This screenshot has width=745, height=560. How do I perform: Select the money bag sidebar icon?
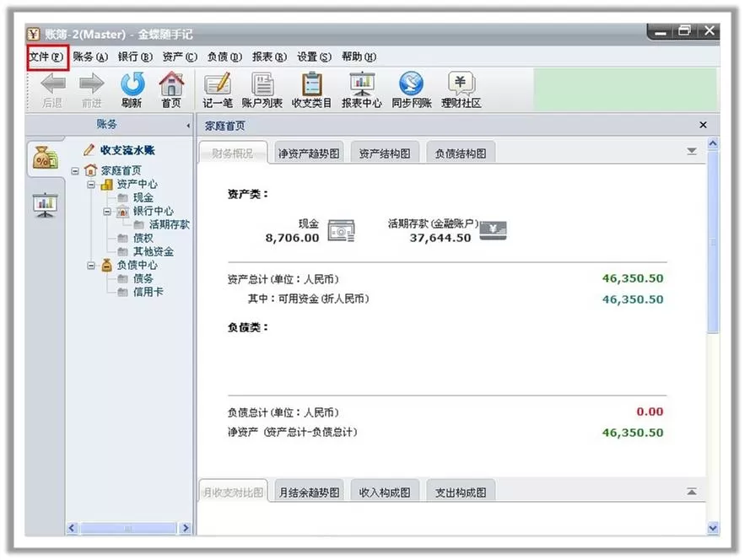[45, 159]
